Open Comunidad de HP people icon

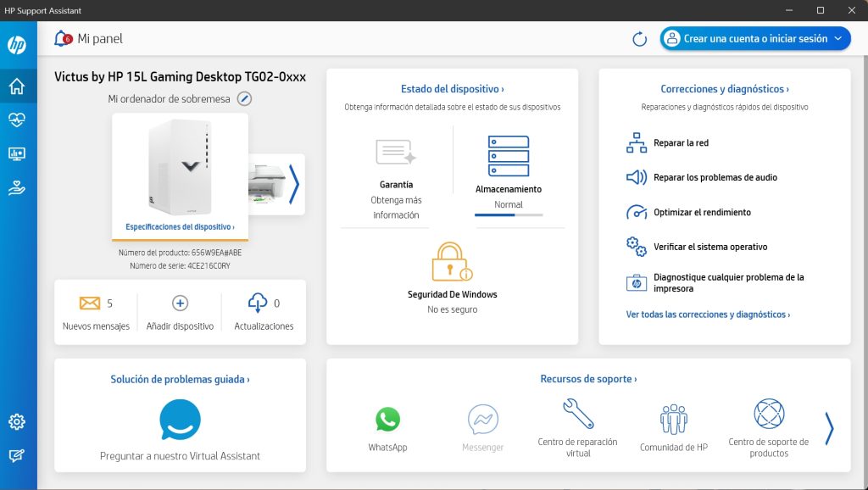click(x=674, y=419)
